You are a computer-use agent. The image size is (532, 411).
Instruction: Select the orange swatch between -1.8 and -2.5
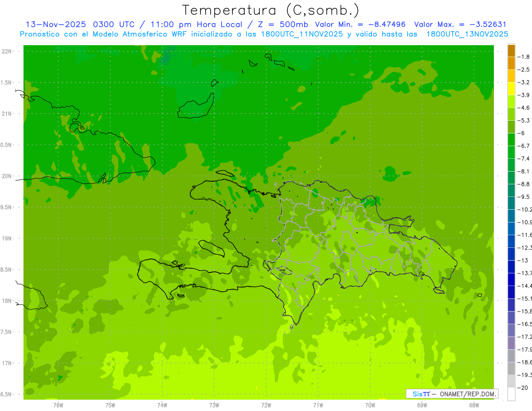pyautogui.click(x=511, y=63)
